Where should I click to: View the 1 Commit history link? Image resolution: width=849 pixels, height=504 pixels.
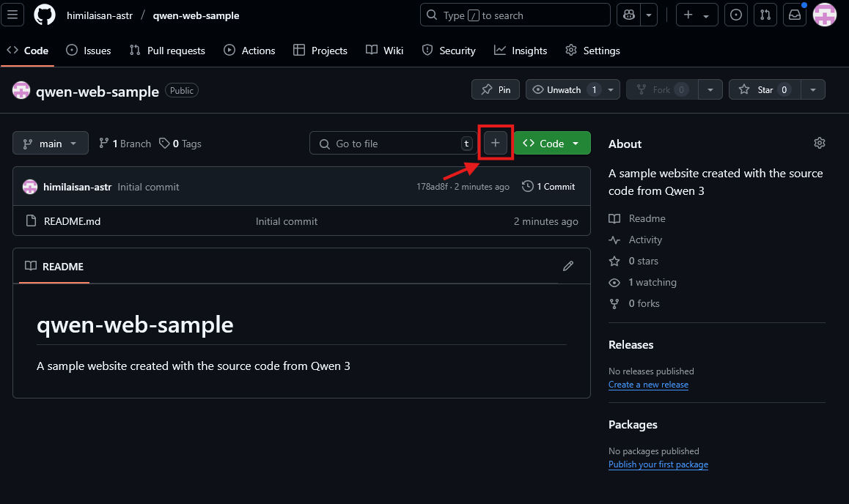[x=548, y=187]
